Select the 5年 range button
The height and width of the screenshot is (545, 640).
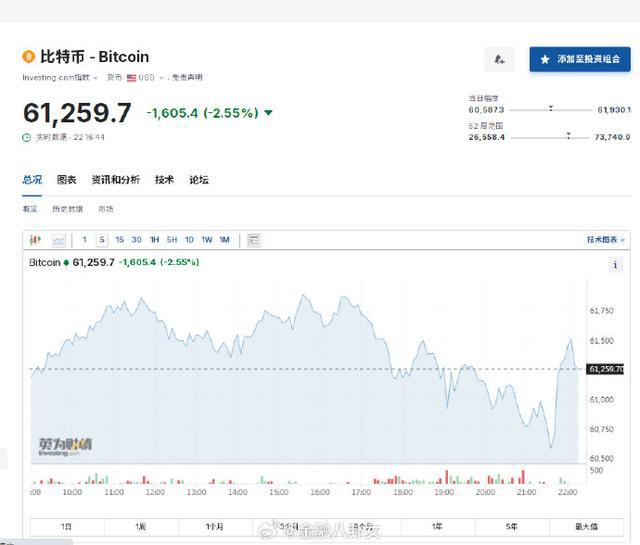pyautogui.click(x=512, y=527)
